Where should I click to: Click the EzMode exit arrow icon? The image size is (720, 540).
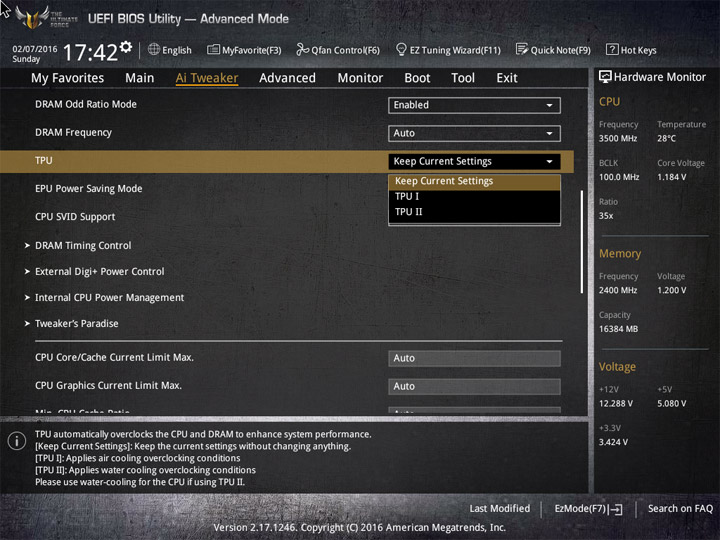point(616,509)
